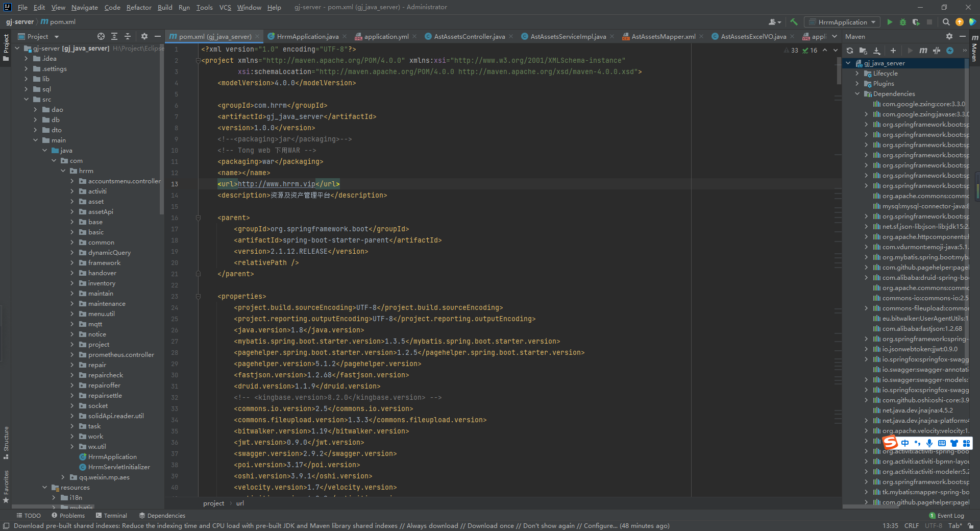Open the Dependencies tool window
980x531 pixels.
coord(162,516)
